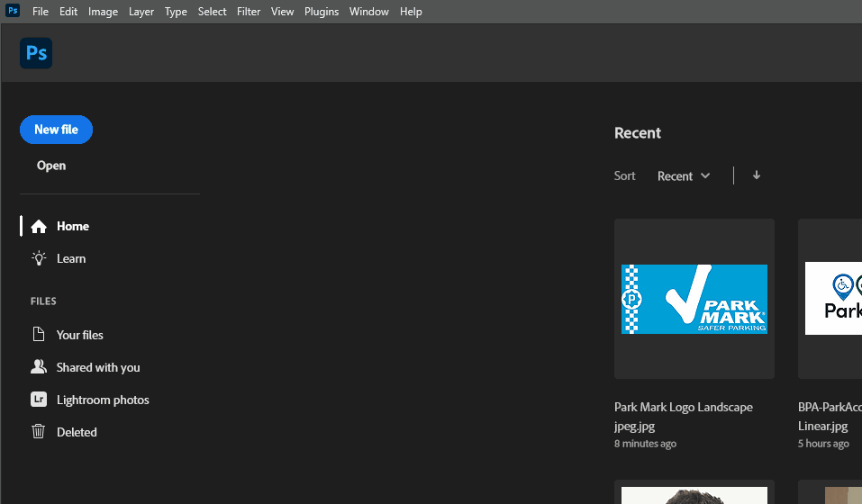
Task: Open the Help menu
Action: pos(411,11)
